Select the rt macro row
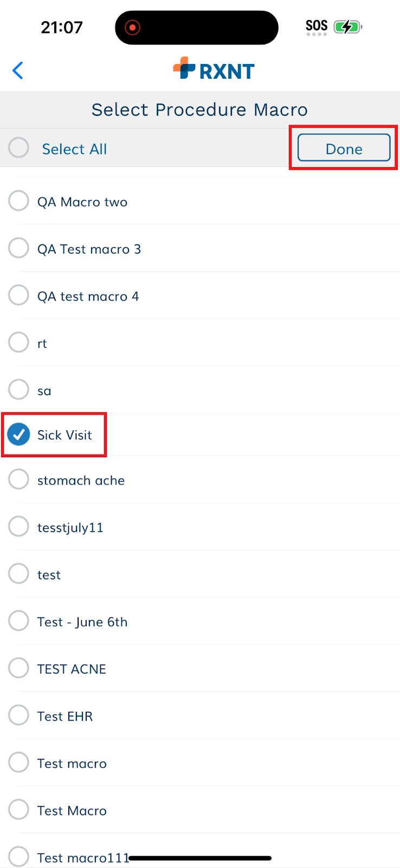The height and width of the screenshot is (868, 400). (200, 342)
